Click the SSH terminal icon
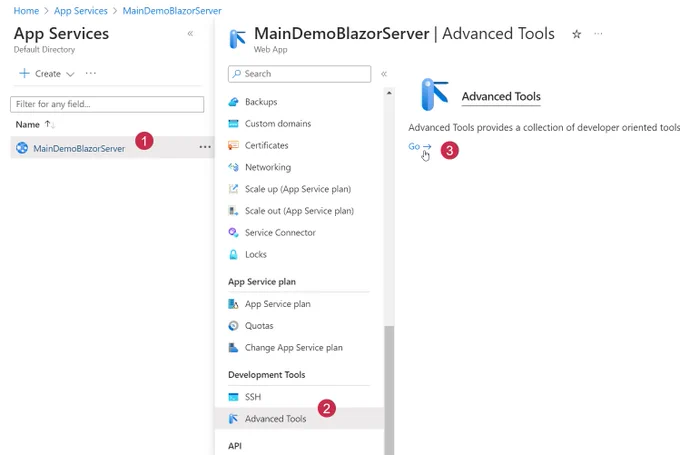 [x=233, y=397]
